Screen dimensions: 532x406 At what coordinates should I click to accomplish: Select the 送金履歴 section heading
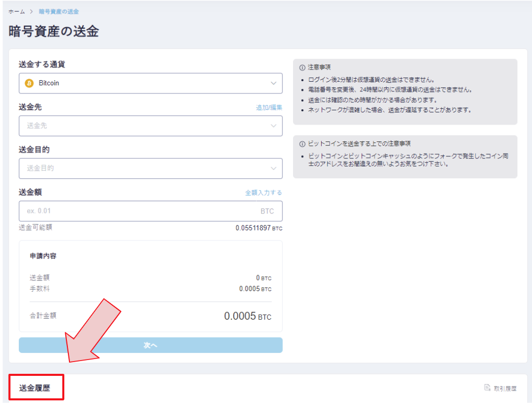pyautogui.click(x=35, y=388)
